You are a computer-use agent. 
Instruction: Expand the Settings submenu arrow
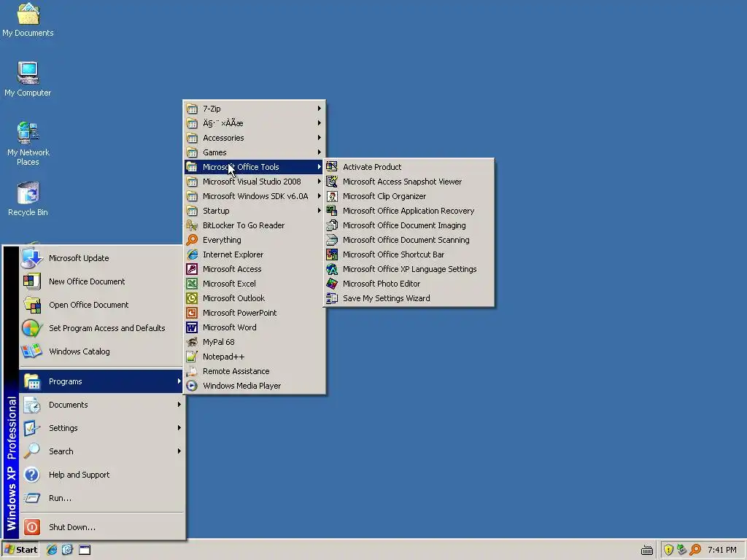pos(179,427)
